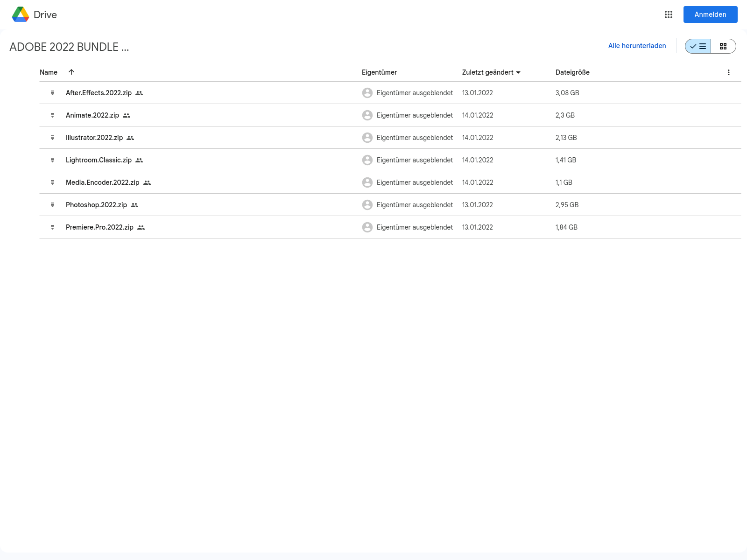Click Eigentümer ausgeblendet in the Lightroom.Classic row
This screenshot has width=747, height=560.
[415, 160]
